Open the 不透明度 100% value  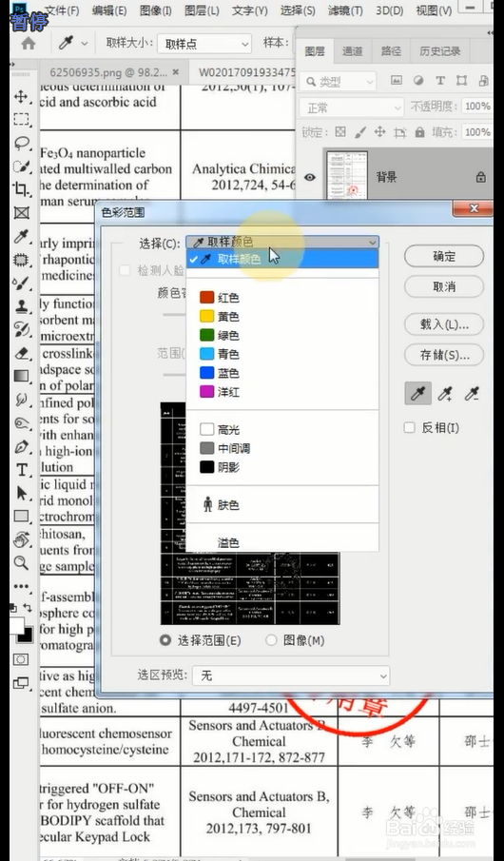[477, 106]
